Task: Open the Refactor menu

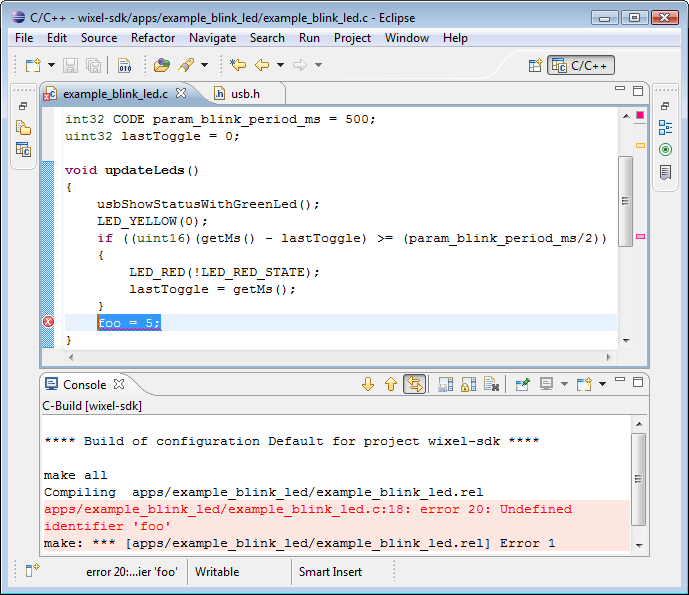Action: pos(153,38)
